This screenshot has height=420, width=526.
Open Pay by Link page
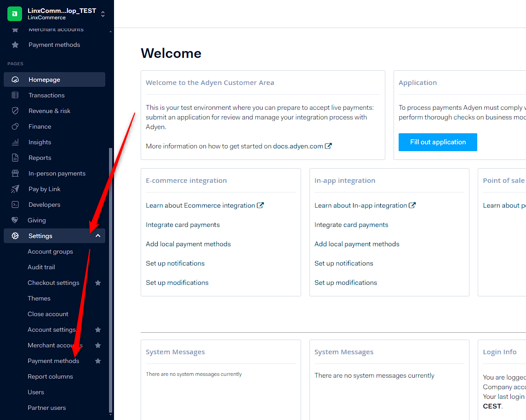click(44, 189)
